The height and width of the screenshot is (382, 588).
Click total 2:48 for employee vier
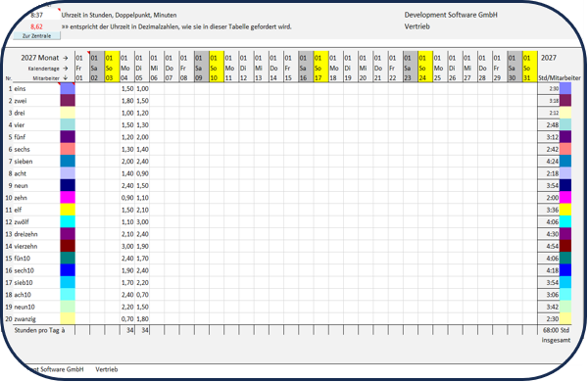coord(549,124)
